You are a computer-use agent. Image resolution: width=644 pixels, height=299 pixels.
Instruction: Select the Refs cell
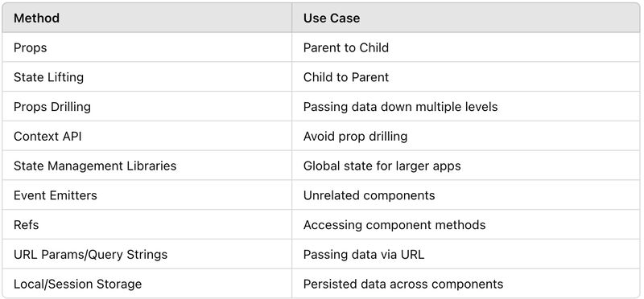(x=147, y=225)
